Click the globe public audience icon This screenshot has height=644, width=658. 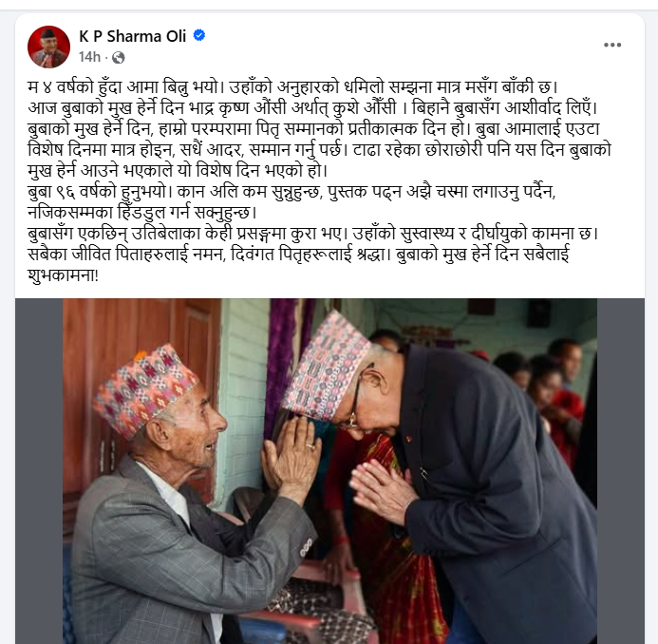tap(119, 58)
